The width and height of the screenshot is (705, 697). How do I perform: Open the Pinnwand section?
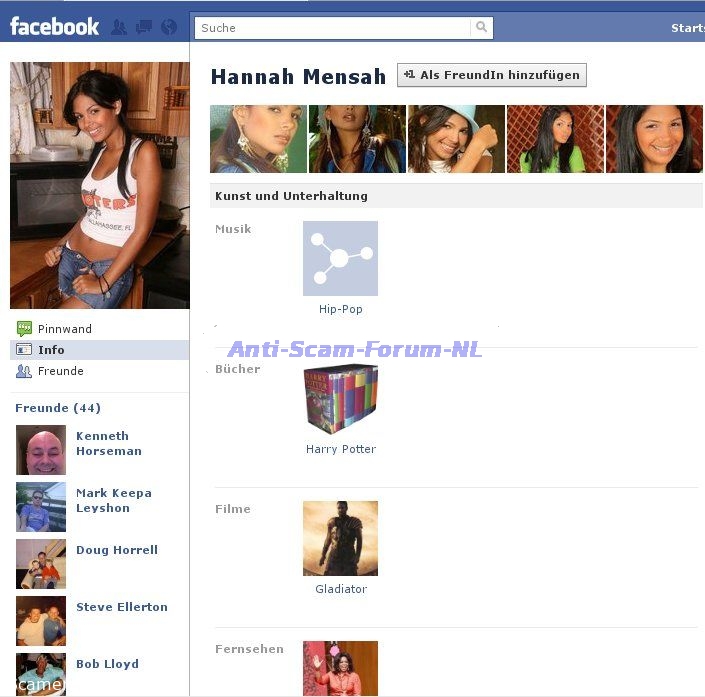(64, 329)
